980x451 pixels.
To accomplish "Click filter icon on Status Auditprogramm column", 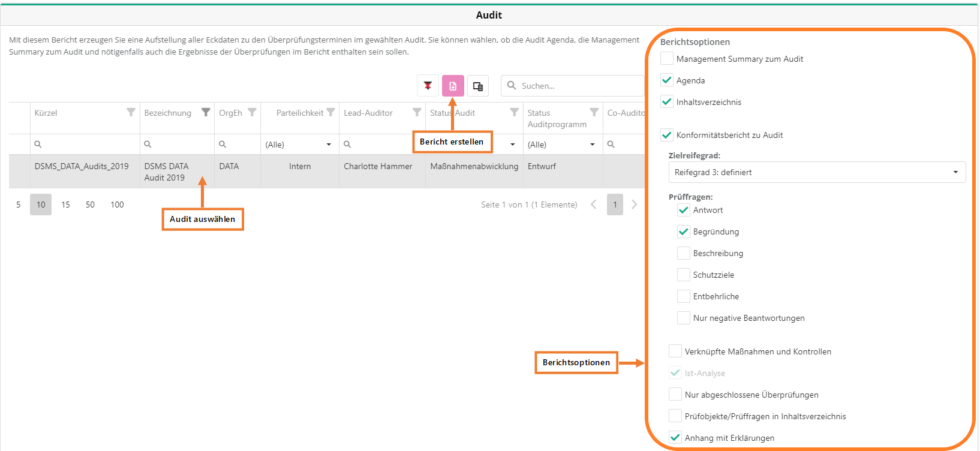I will coord(594,112).
